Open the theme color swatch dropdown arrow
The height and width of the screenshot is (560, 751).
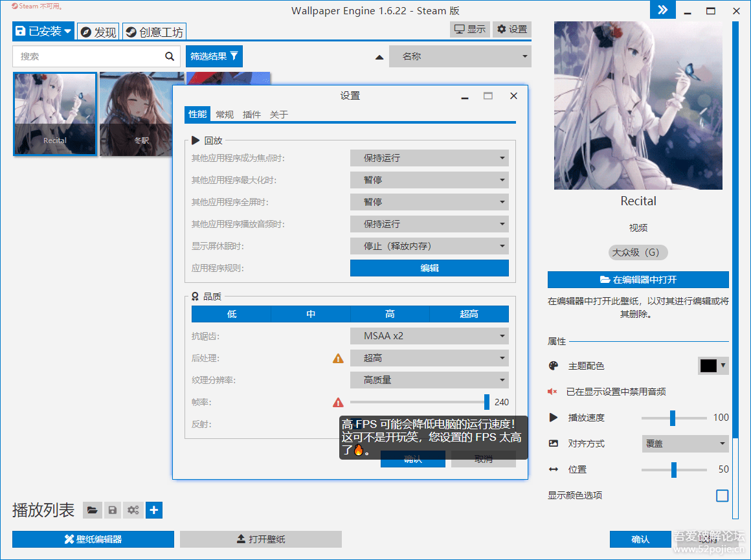(723, 366)
